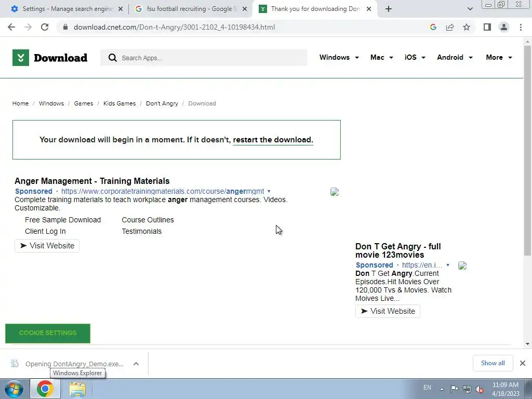Close the fsu football recruiting tab

coord(245,9)
